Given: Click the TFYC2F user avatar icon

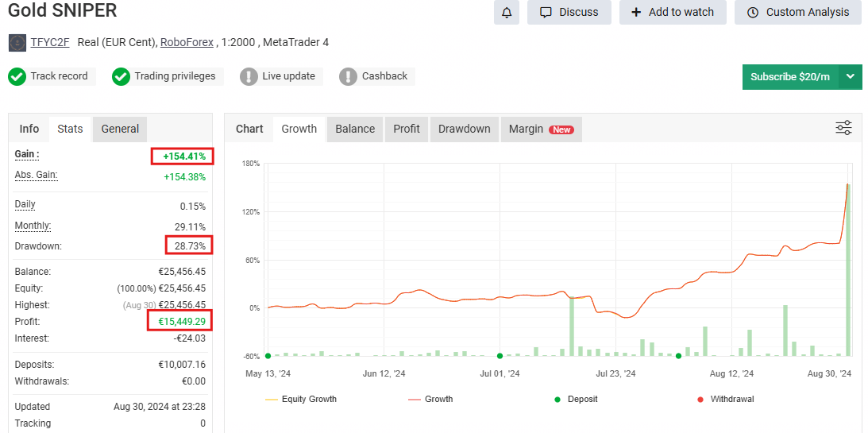Looking at the screenshot, I should 17,42.
